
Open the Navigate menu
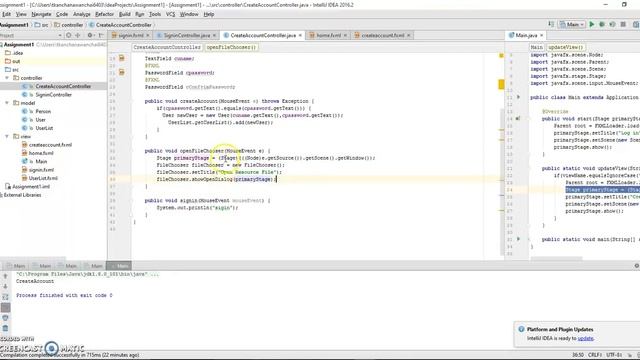pyautogui.click(x=41, y=14)
